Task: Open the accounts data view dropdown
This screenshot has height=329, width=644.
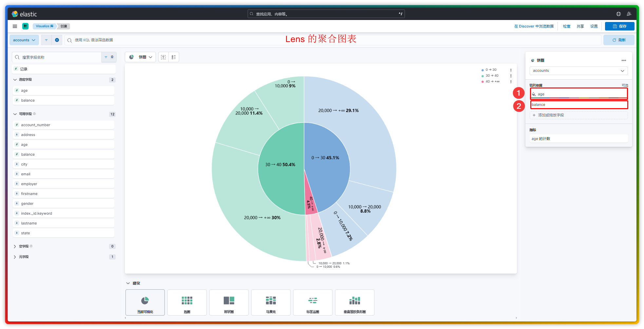Action: (24, 40)
